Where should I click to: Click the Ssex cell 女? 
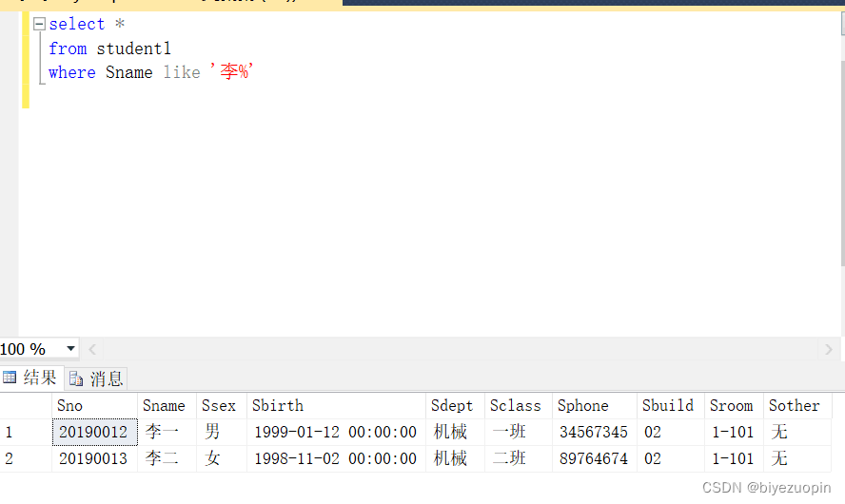[222, 458]
